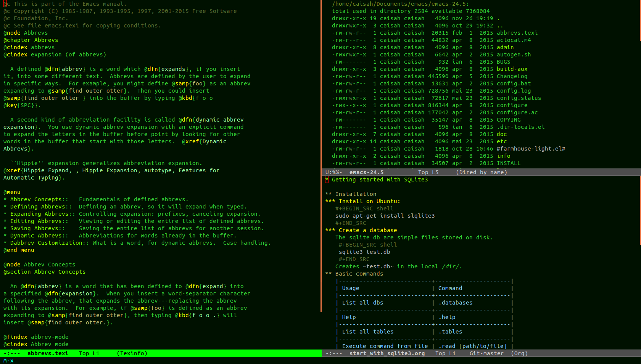Follow the 'Abbrev Concepts::' menu entry
641x364 pixels.
[39, 199]
